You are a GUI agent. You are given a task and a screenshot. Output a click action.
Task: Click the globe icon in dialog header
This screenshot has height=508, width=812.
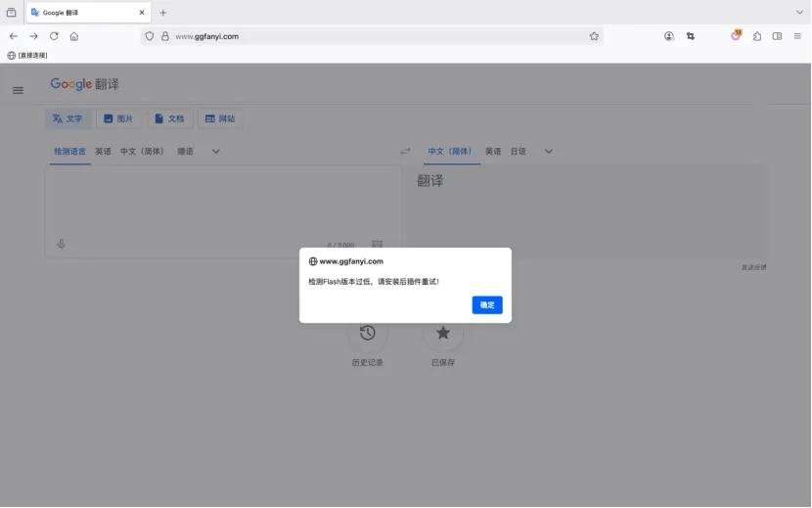[x=313, y=261]
